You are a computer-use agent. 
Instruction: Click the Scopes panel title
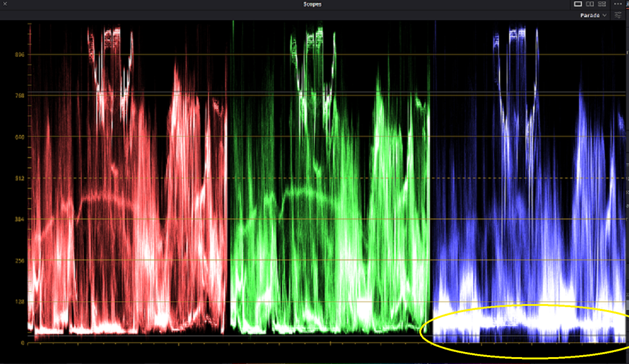(x=313, y=4)
